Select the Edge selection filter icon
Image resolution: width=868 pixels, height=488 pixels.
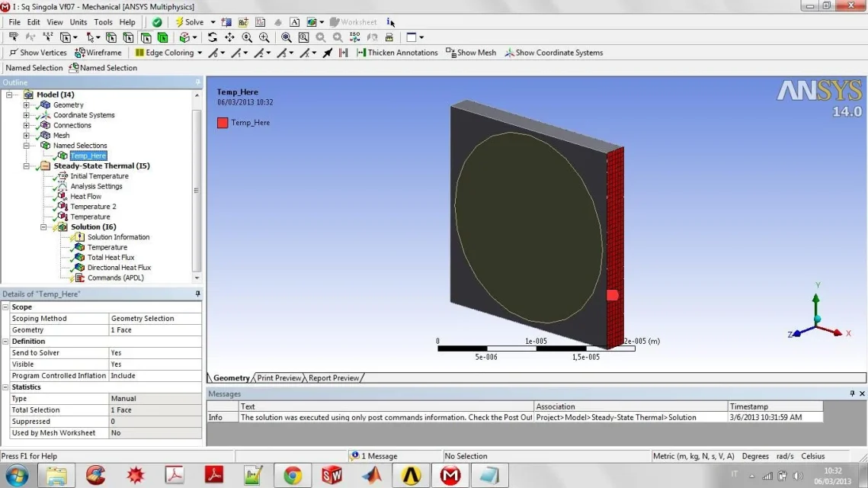coord(128,37)
